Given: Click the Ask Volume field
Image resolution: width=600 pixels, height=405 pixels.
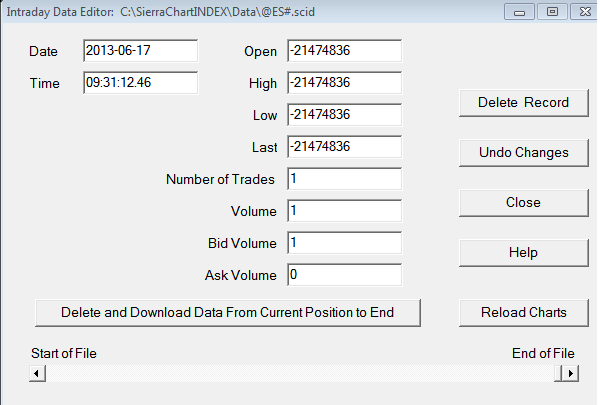Looking at the screenshot, I should tap(345, 275).
